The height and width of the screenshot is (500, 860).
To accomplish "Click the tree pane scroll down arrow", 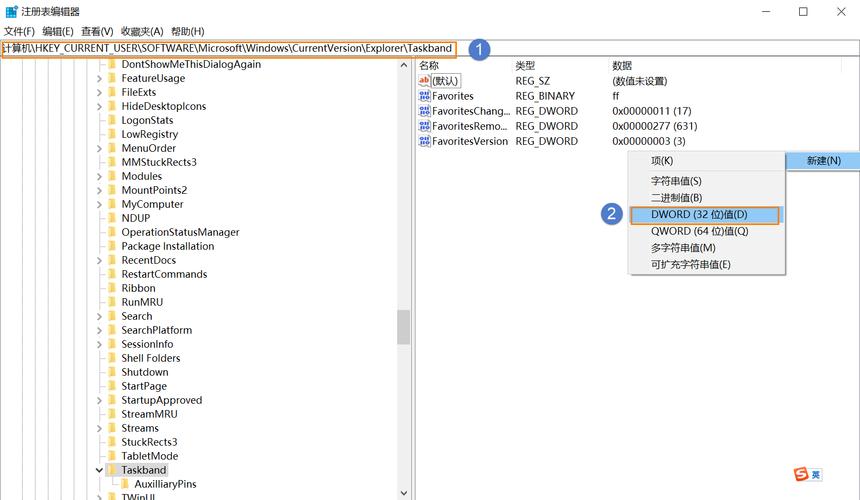I will (404, 493).
